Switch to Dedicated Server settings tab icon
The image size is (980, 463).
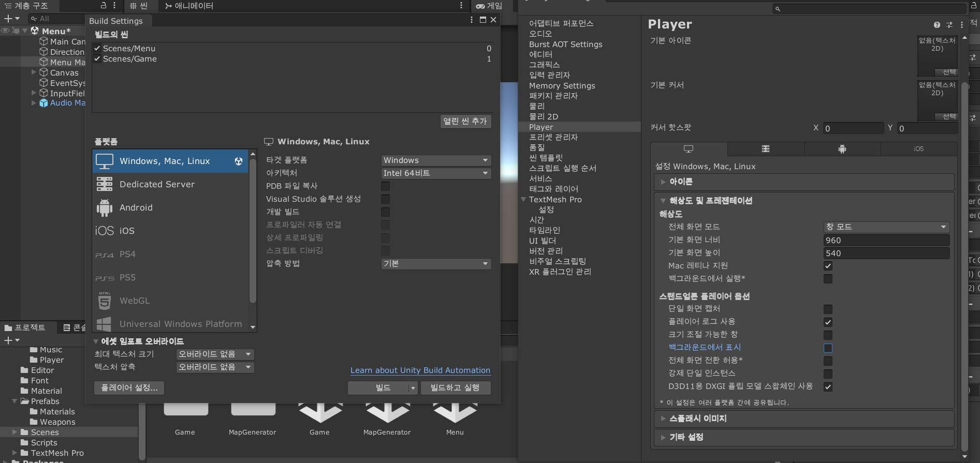(766, 149)
